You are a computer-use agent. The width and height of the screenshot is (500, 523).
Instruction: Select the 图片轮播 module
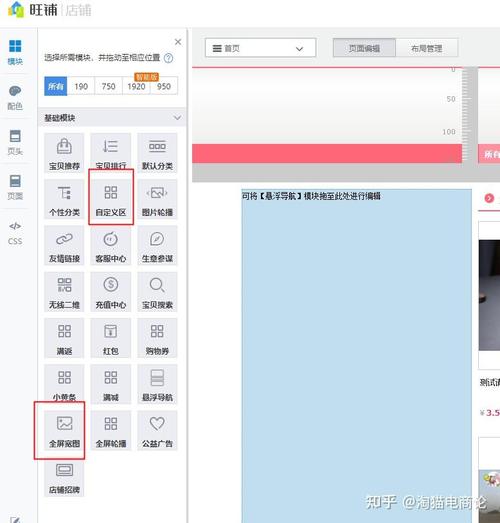[157, 199]
